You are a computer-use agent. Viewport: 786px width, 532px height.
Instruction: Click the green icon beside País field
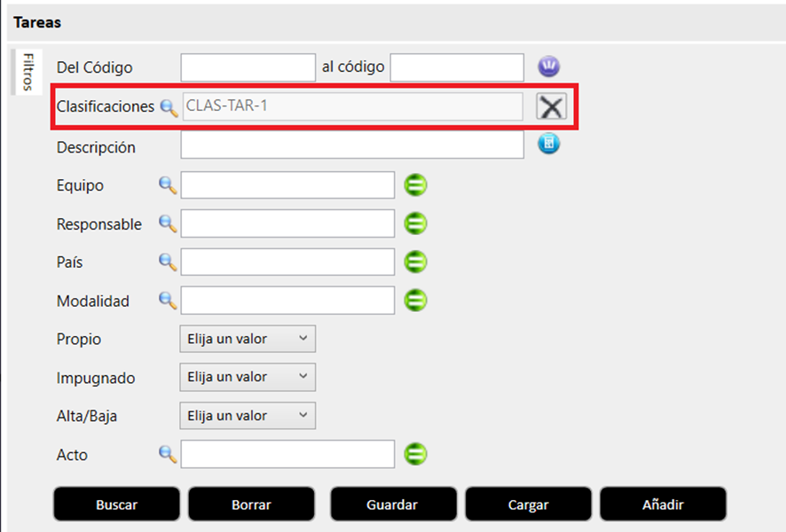click(416, 262)
